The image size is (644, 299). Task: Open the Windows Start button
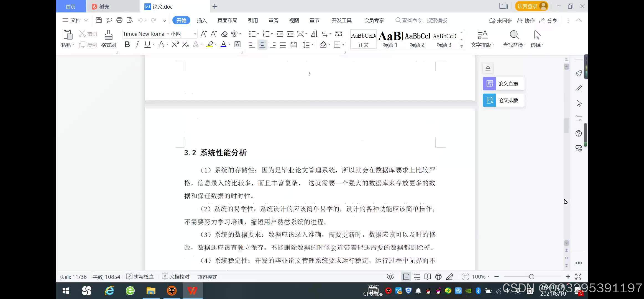[66, 291]
